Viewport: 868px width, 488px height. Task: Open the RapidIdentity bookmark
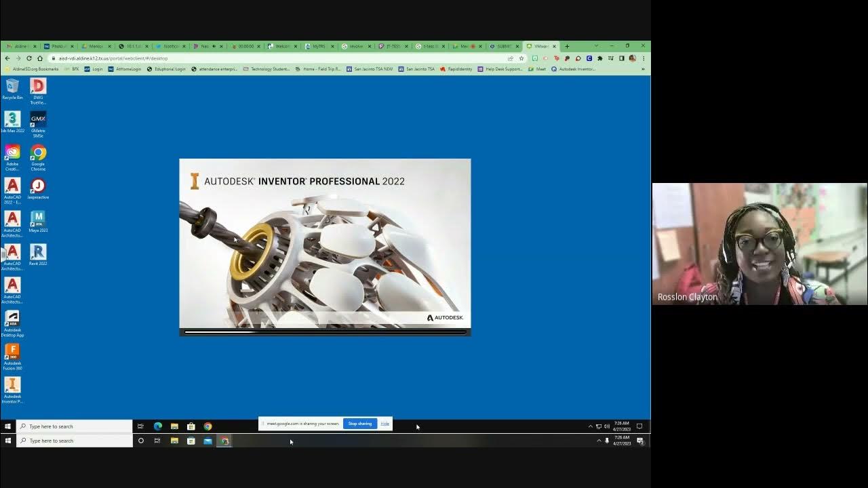pyautogui.click(x=456, y=69)
